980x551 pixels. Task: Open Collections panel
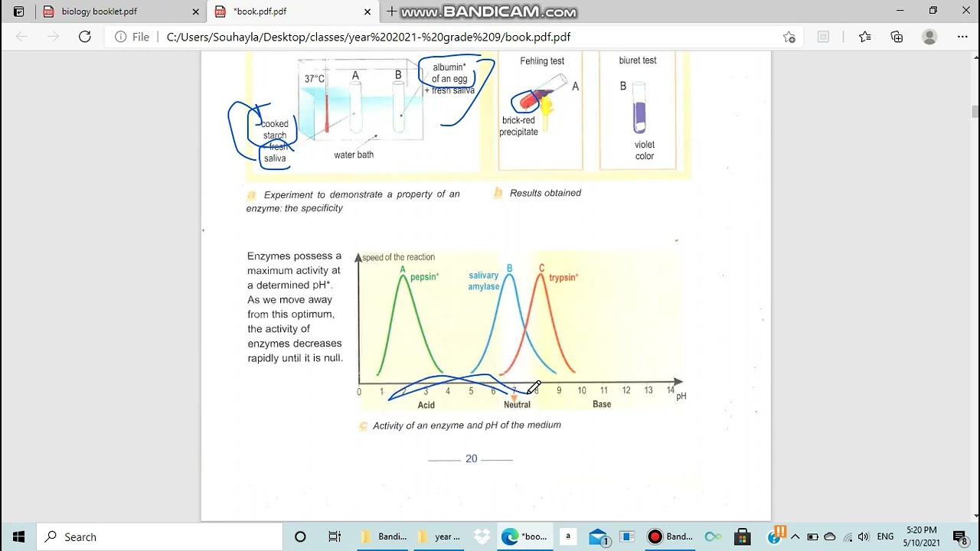pos(897,37)
